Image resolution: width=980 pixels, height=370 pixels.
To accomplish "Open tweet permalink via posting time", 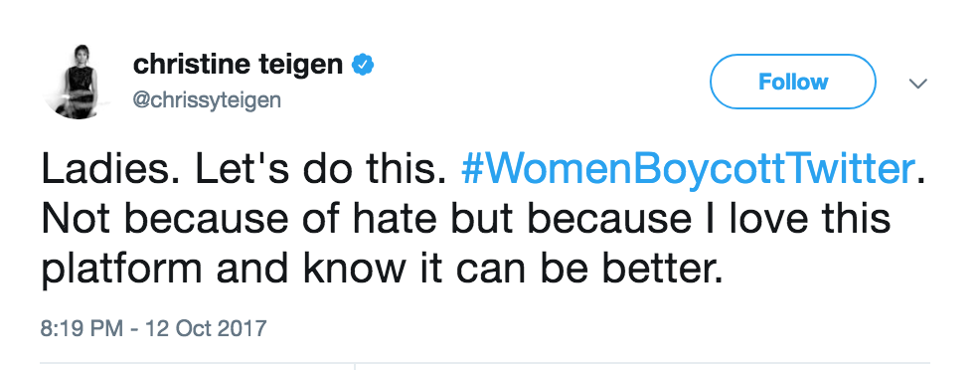I will click(82, 327).
